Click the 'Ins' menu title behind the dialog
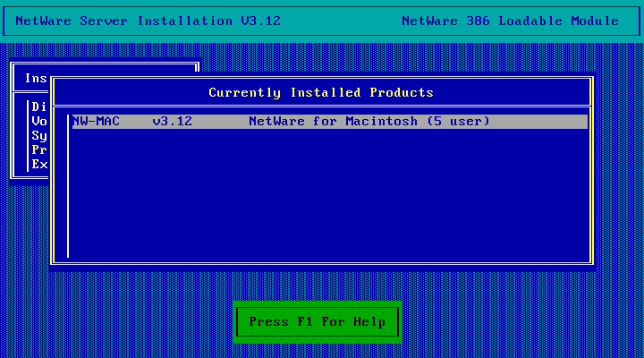644x358 pixels. pos(36,78)
